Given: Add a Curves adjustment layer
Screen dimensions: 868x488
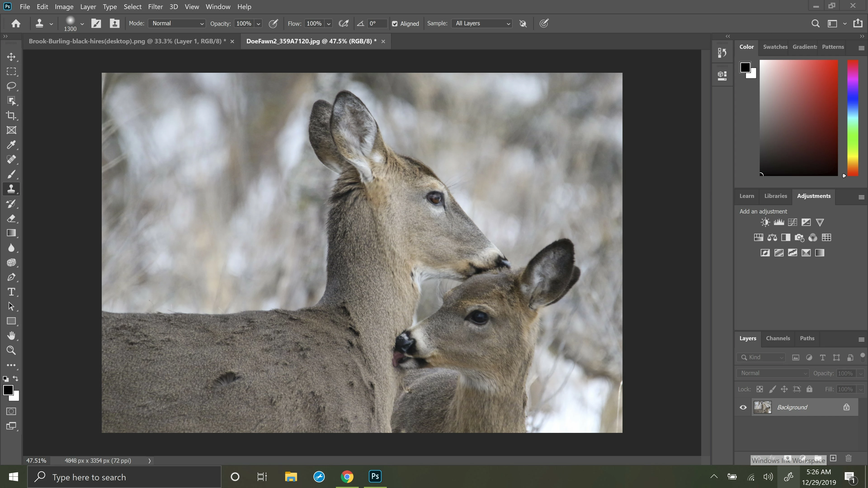Looking at the screenshot, I should click(x=793, y=222).
